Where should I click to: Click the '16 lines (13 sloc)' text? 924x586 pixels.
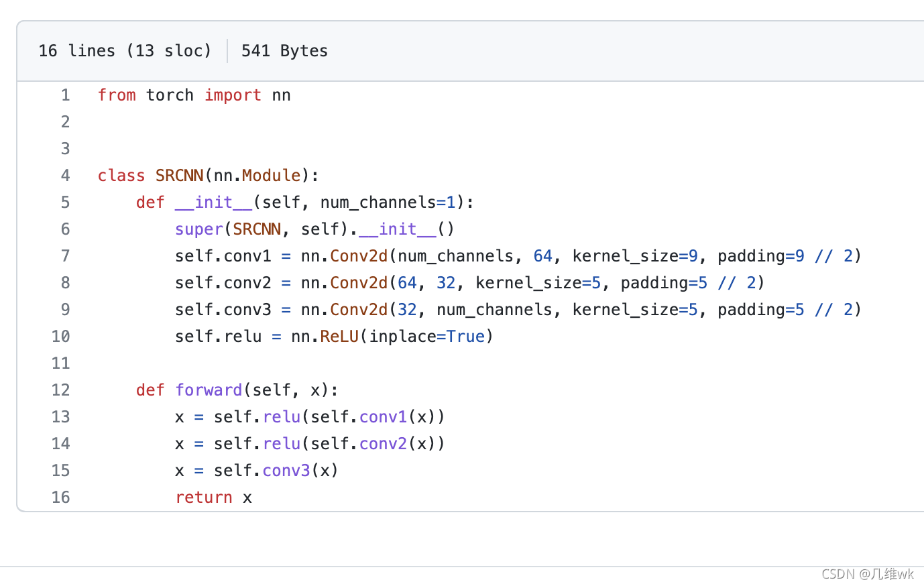click(x=125, y=51)
